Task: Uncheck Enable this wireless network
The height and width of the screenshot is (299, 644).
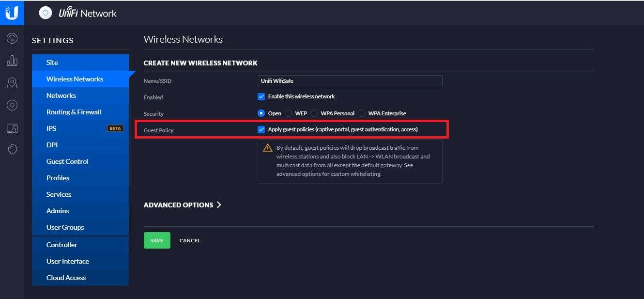Action: [x=261, y=96]
